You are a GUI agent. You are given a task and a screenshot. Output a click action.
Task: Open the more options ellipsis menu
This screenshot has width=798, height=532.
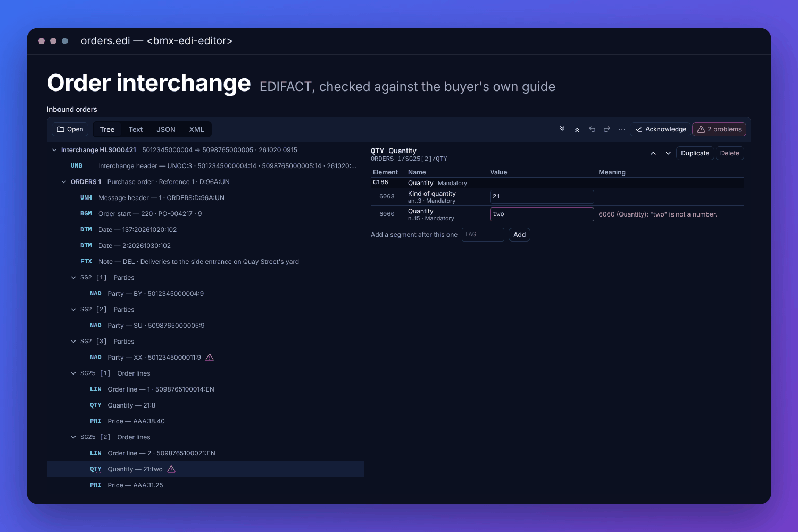pos(622,129)
